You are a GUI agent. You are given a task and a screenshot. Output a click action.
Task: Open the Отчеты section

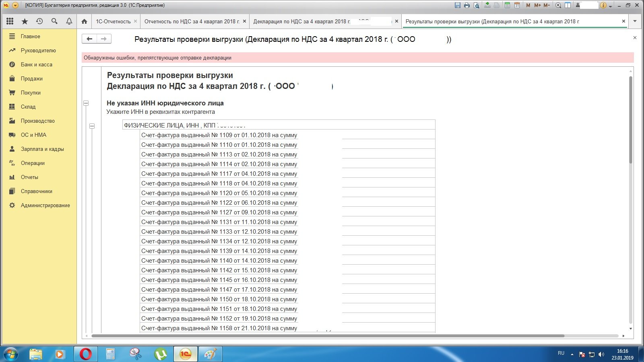pyautogui.click(x=39, y=177)
